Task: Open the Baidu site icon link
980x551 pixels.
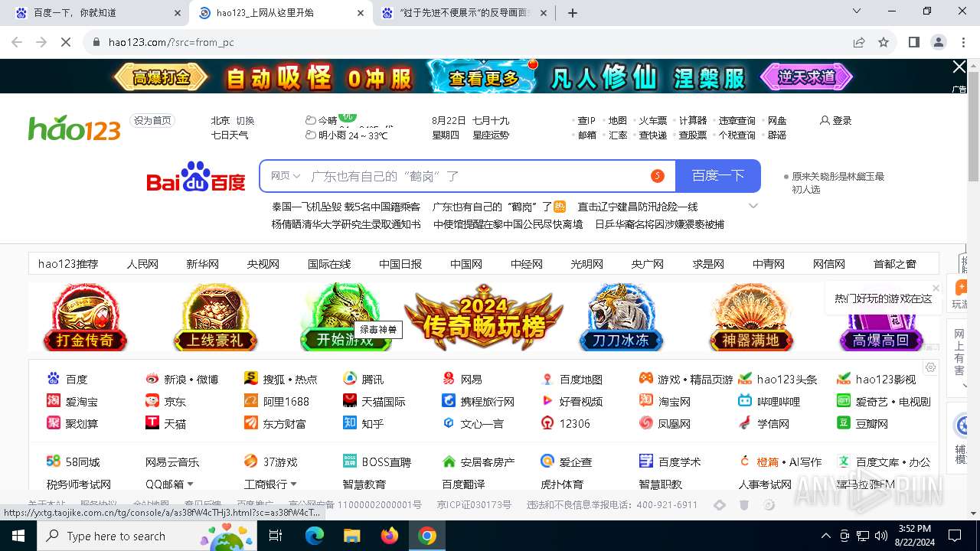Action: 54,379
